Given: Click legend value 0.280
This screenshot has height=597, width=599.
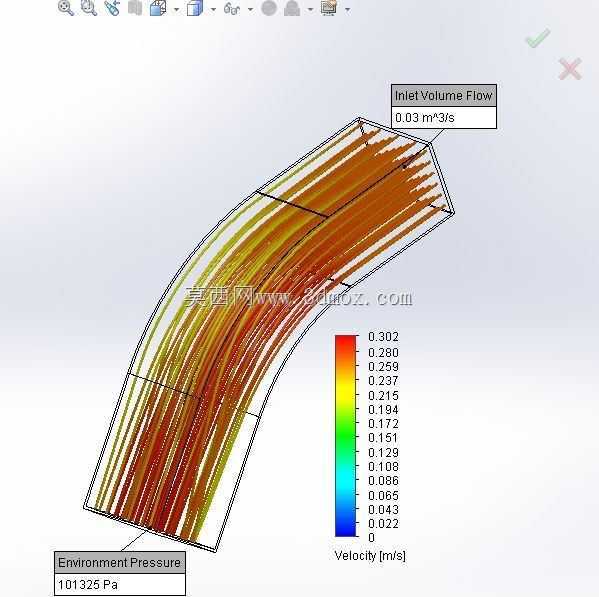Looking at the screenshot, I should pyautogui.click(x=383, y=352).
